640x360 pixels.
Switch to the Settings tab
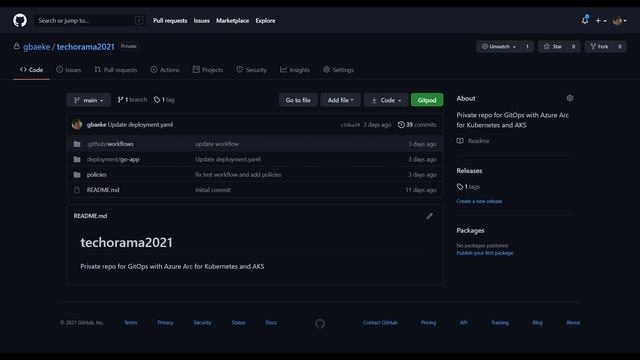(x=338, y=70)
